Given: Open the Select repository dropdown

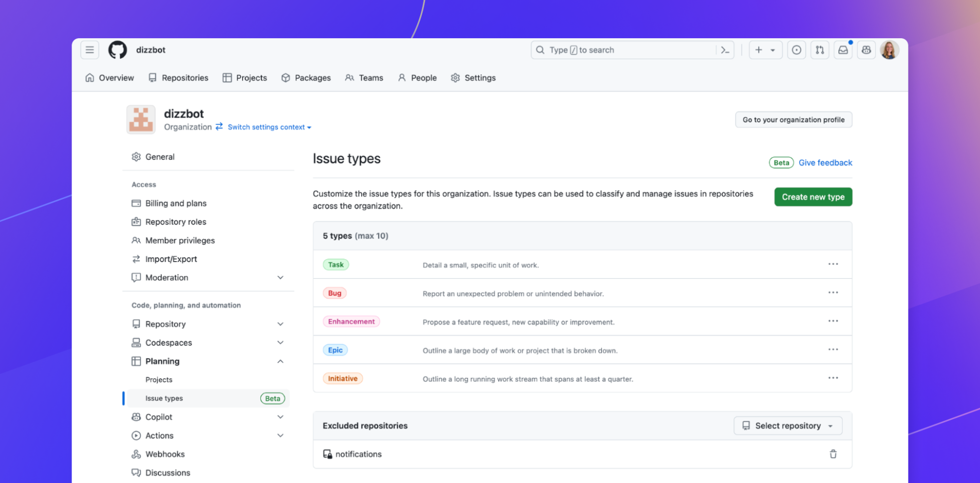Looking at the screenshot, I should coord(787,425).
